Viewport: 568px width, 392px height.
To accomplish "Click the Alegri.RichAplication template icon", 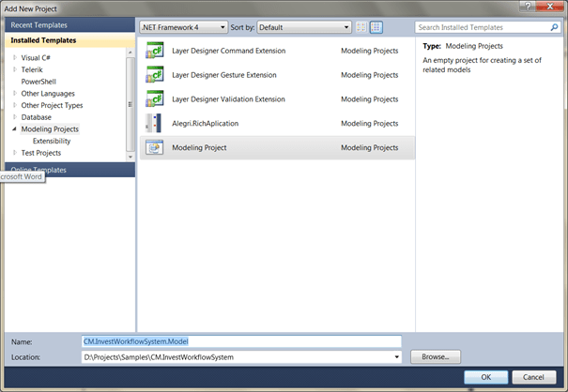I will coord(155,124).
